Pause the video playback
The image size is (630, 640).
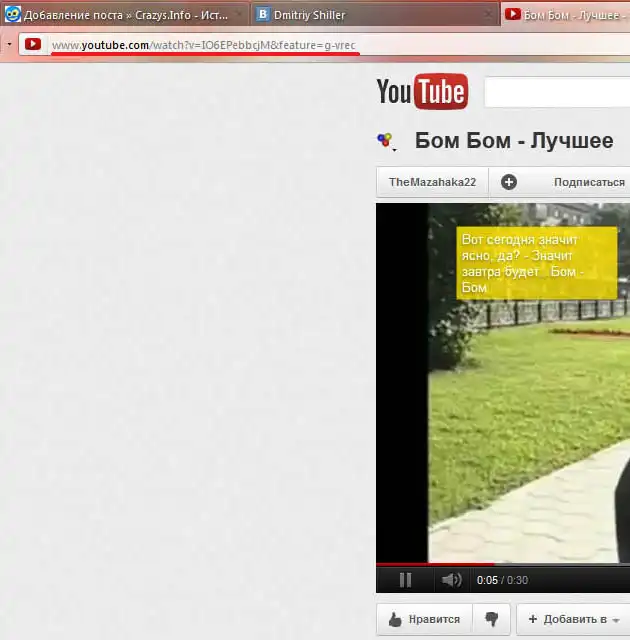405,580
